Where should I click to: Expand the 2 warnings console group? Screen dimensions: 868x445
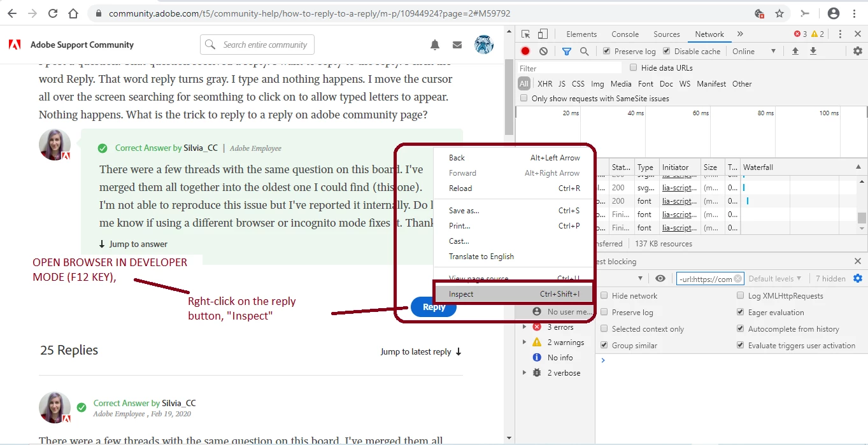click(525, 343)
